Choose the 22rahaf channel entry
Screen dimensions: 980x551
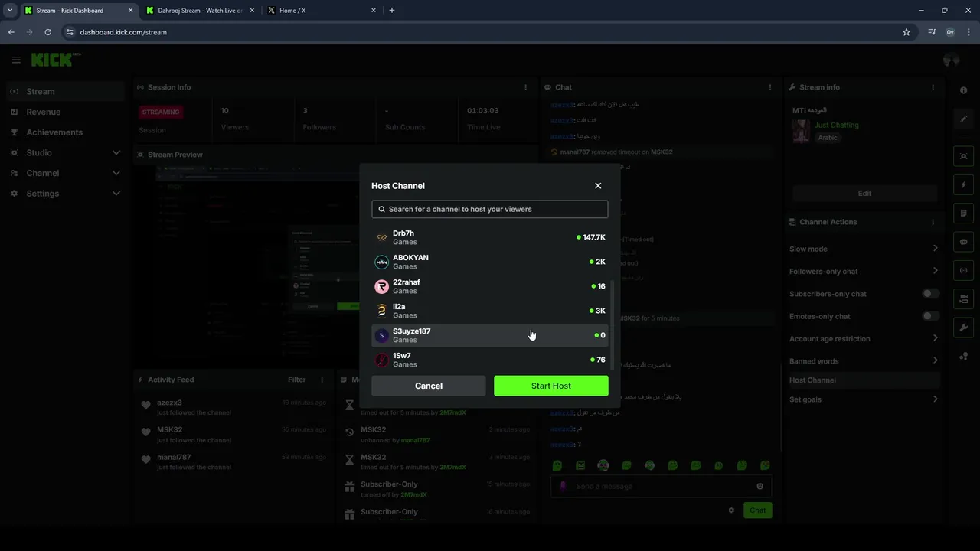click(x=490, y=286)
